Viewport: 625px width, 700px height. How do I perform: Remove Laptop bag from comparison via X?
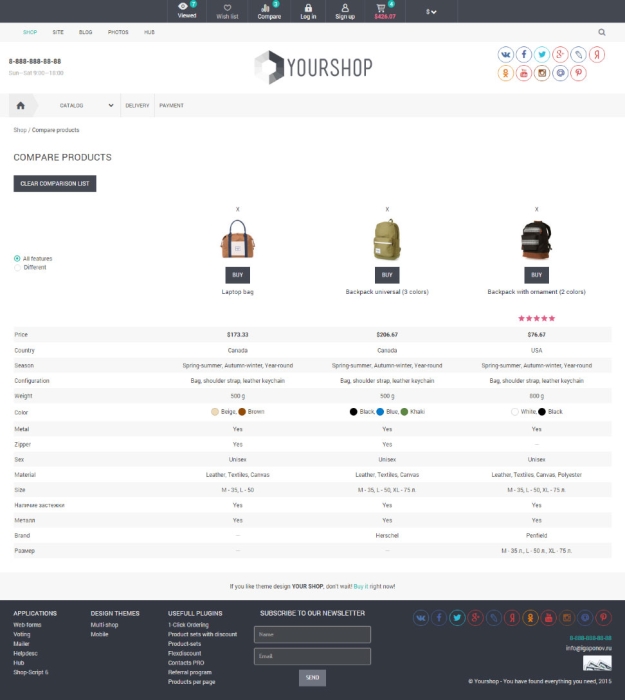point(238,209)
